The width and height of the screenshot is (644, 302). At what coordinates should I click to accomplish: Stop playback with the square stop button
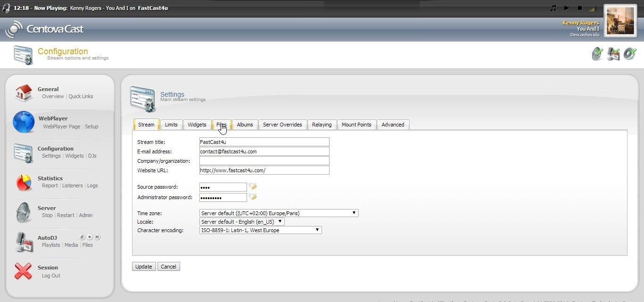pos(580,8)
